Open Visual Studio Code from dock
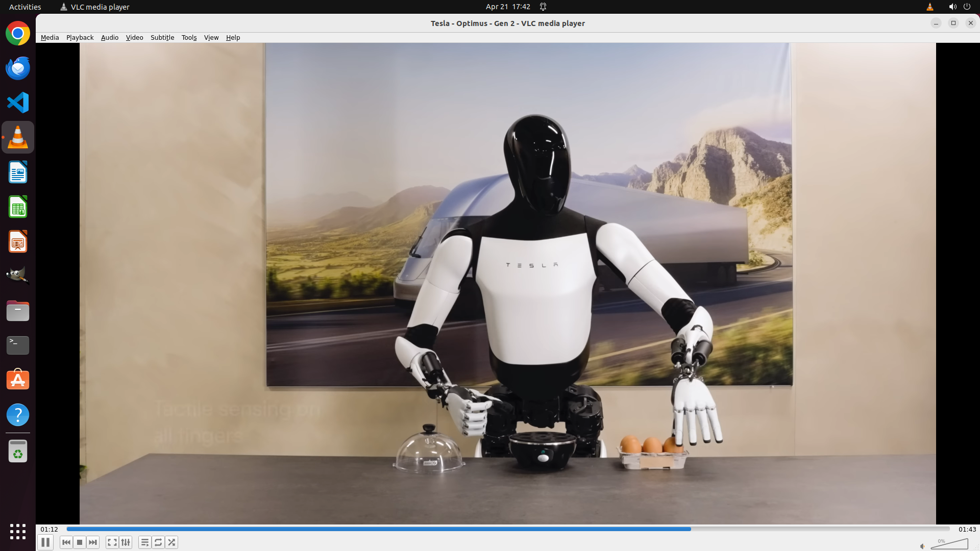980x551 pixels. point(18,103)
